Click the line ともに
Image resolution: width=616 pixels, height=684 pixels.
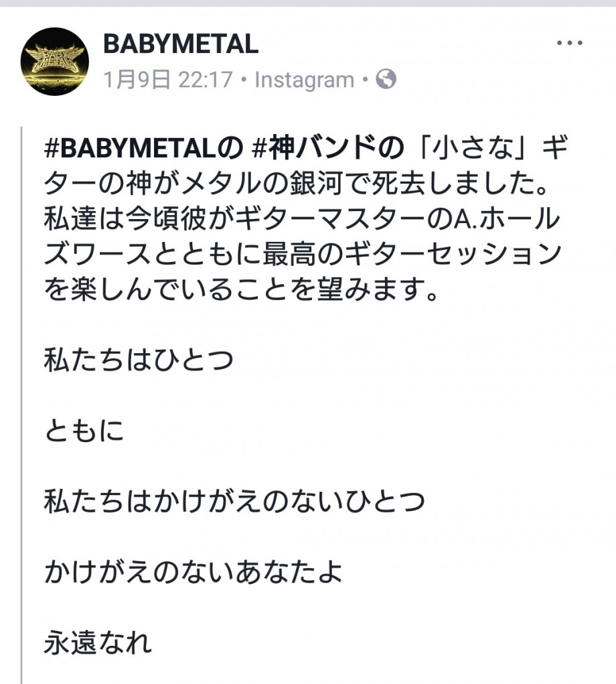pos(84,431)
